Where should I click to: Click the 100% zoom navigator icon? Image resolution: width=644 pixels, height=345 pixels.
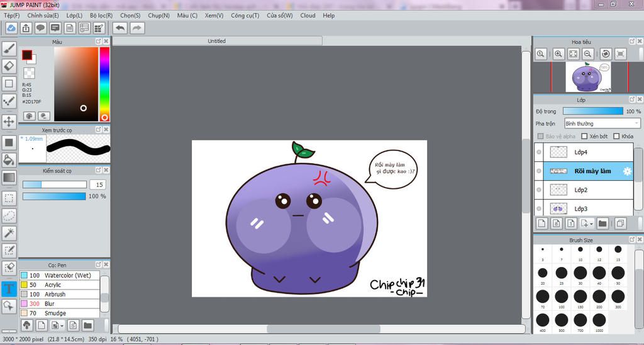540,54
